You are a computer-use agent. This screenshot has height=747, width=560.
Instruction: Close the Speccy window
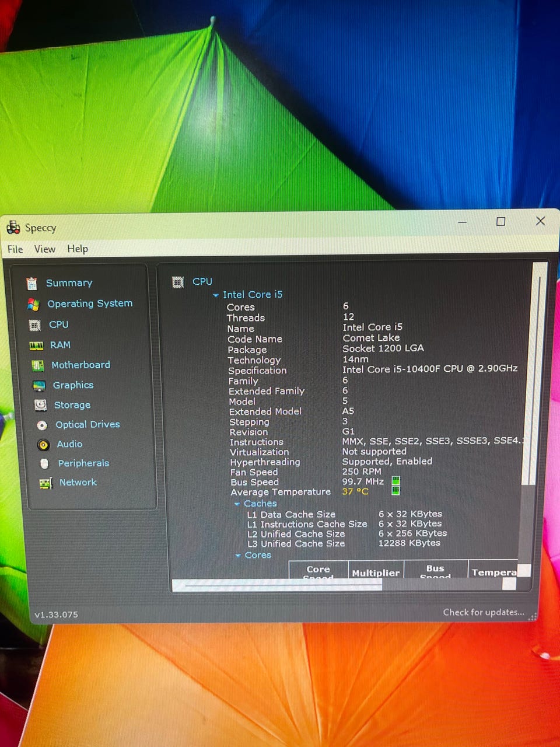click(540, 221)
